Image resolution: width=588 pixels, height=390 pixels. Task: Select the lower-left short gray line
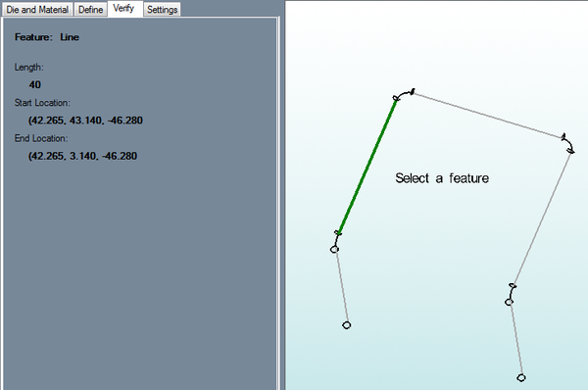point(342,286)
